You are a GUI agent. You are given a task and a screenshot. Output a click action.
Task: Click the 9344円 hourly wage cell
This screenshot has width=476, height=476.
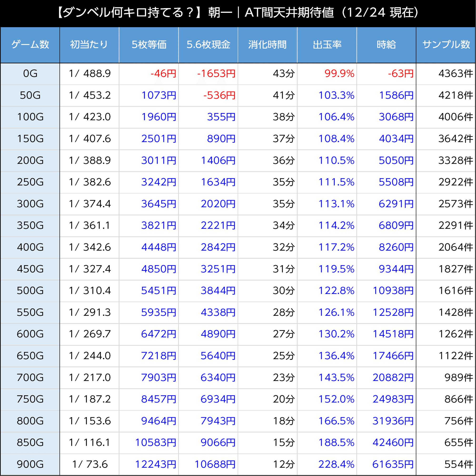click(386, 269)
